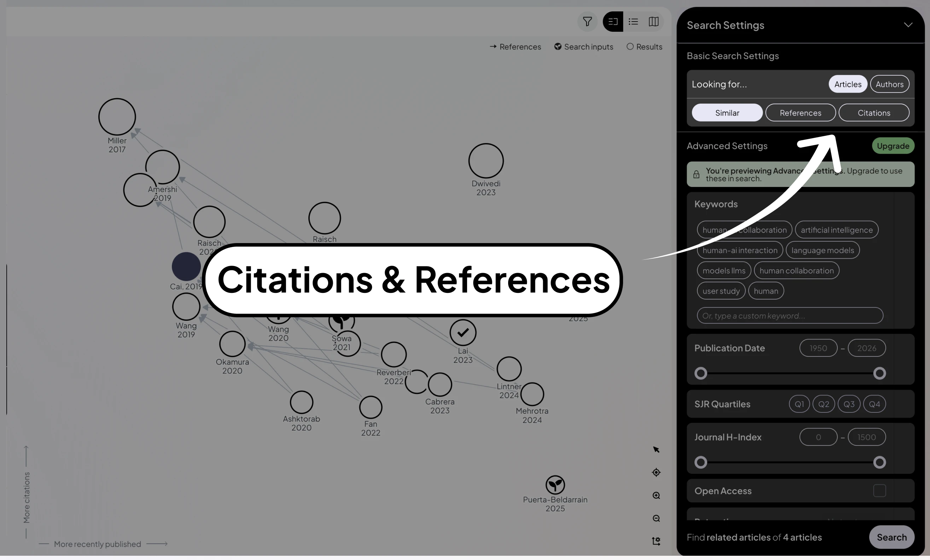Screen dimensions: 930x560
Task: Click the Journal H-Index minimum 0 field
Action: 818,437
